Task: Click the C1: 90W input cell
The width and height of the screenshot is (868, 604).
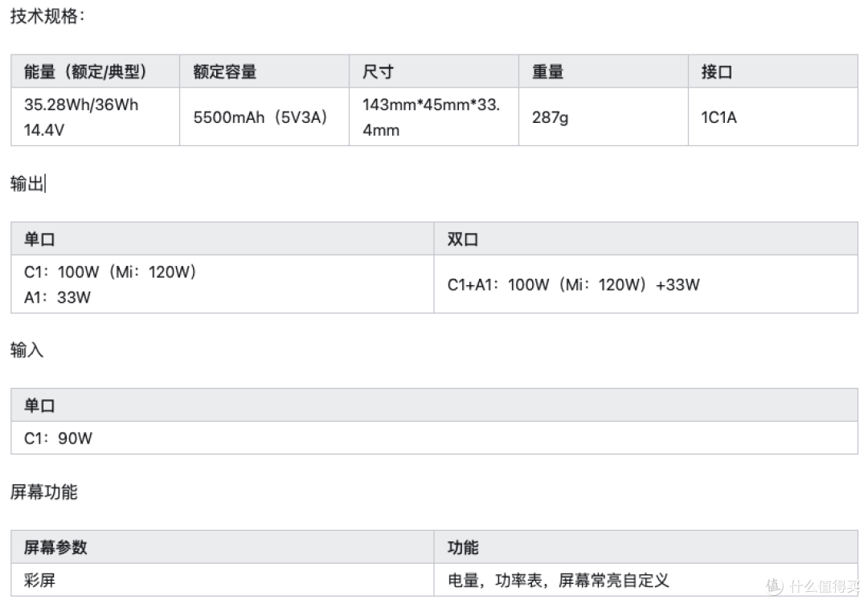Action: coord(435,438)
